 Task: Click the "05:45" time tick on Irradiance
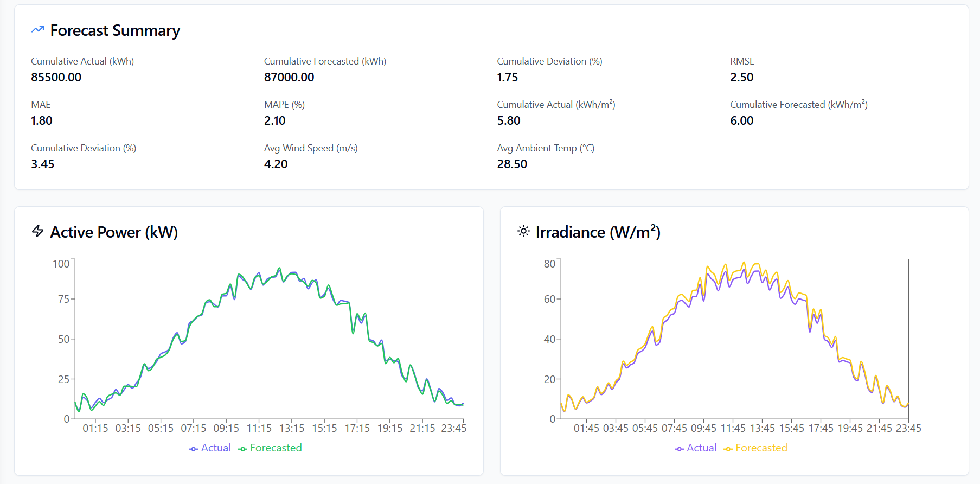pyautogui.click(x=645, y=428)
